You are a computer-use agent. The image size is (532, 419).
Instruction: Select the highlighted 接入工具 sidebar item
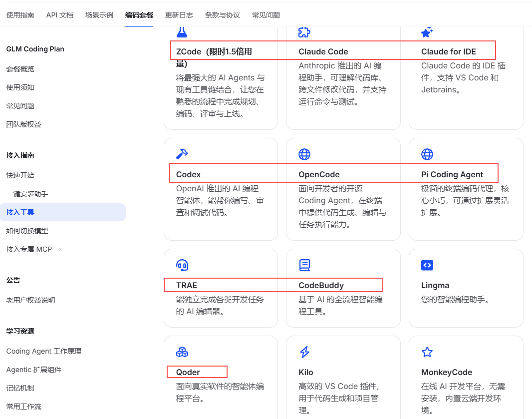63,212
